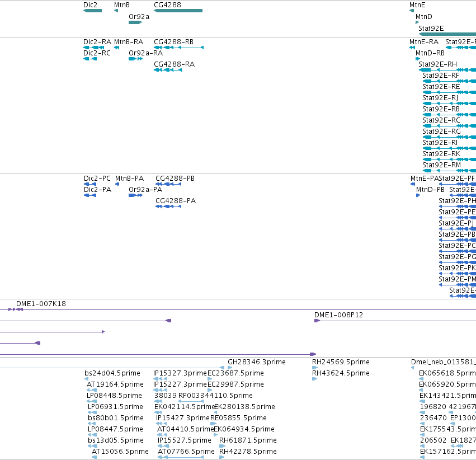Click the LP08447.5prime EST
Screen dimensions: 476x460
click(92, 435)
